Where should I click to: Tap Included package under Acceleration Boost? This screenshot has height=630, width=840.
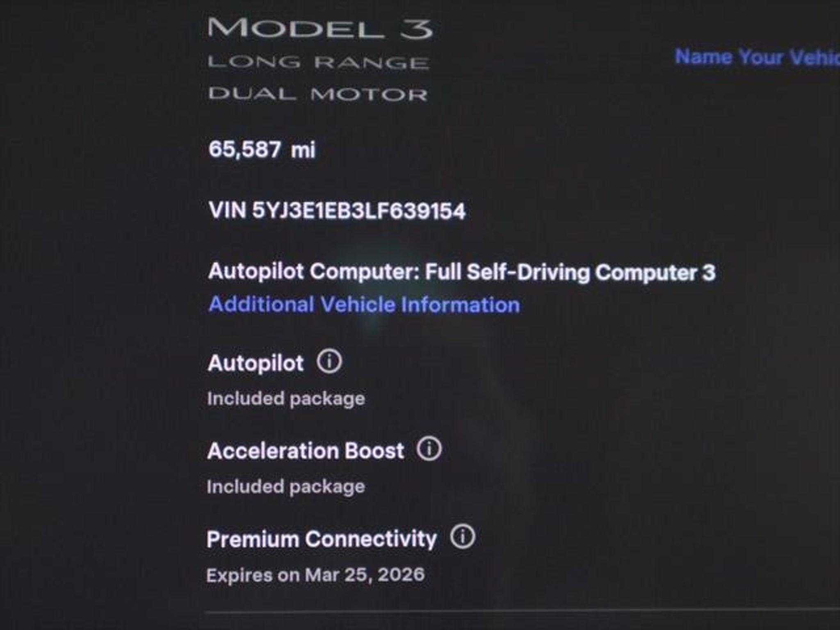[285, 487]
